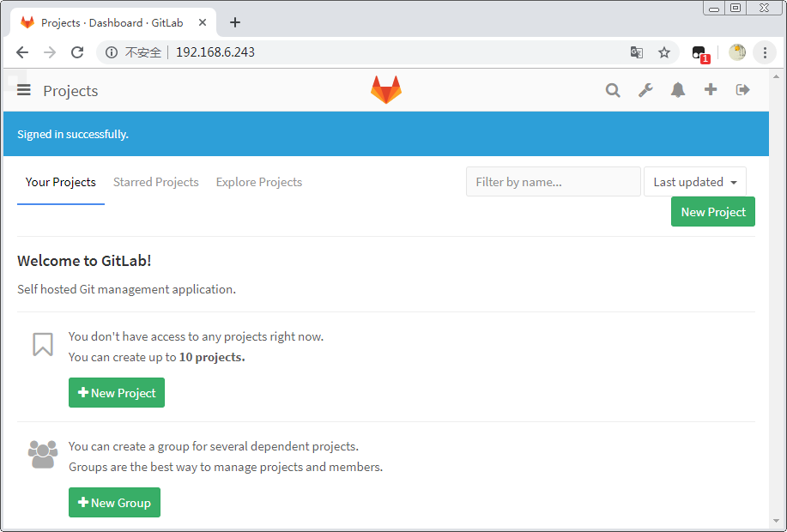787x532 pixels.
Task: Focus the Filter by name input
Action: 553,182
